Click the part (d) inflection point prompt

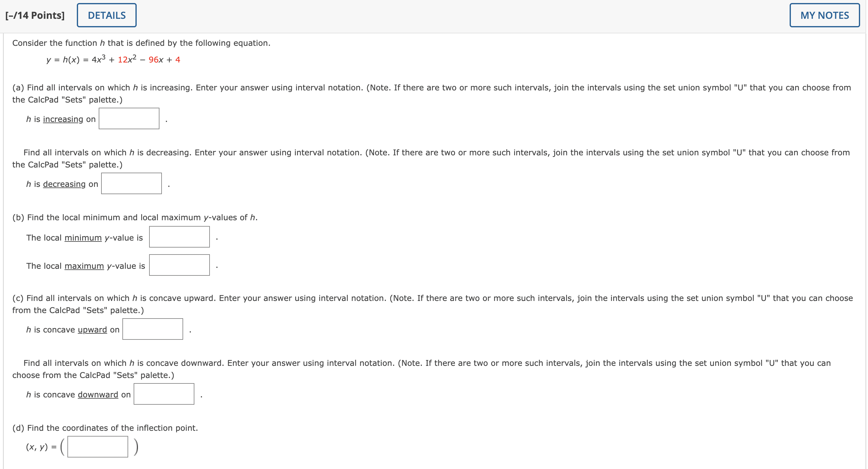point(105,428)
